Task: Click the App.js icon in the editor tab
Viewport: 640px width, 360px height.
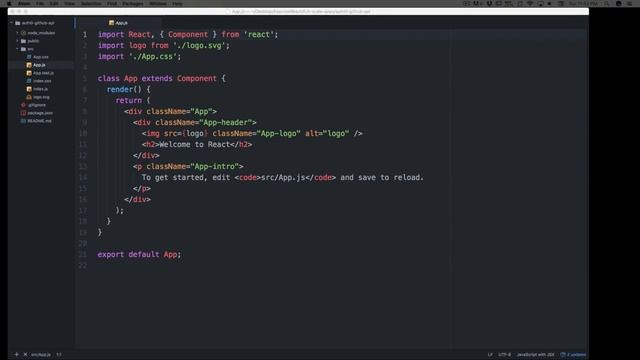Action: (x=111, y=23)
